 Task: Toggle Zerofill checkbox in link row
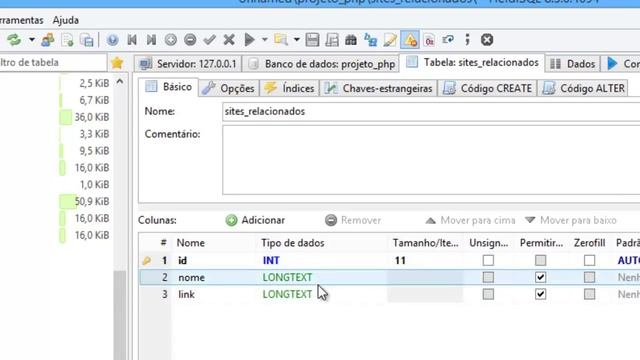point(589,294)
